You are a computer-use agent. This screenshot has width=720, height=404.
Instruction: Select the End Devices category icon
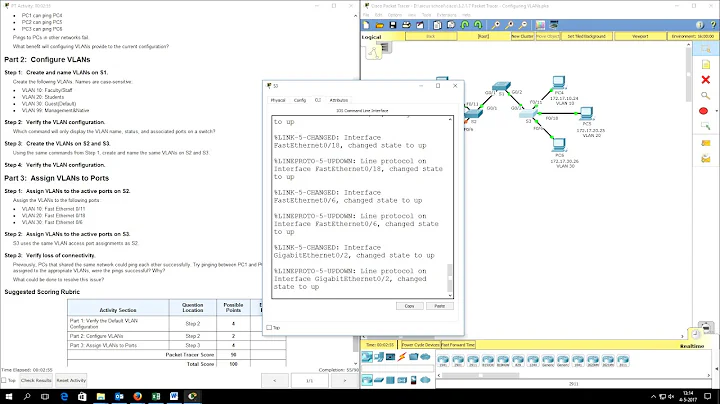pyautogui.click(x=379, y=357)
